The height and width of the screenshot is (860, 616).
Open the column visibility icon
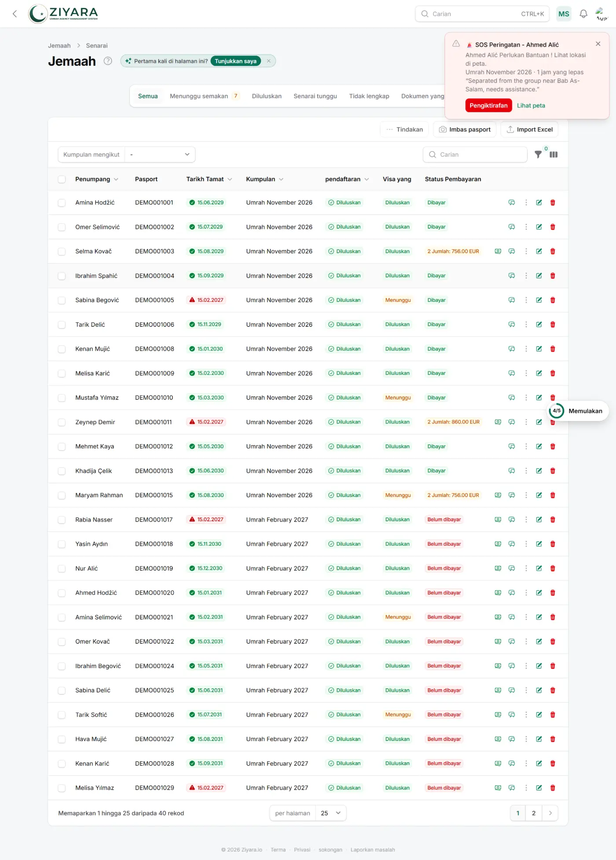554,154
